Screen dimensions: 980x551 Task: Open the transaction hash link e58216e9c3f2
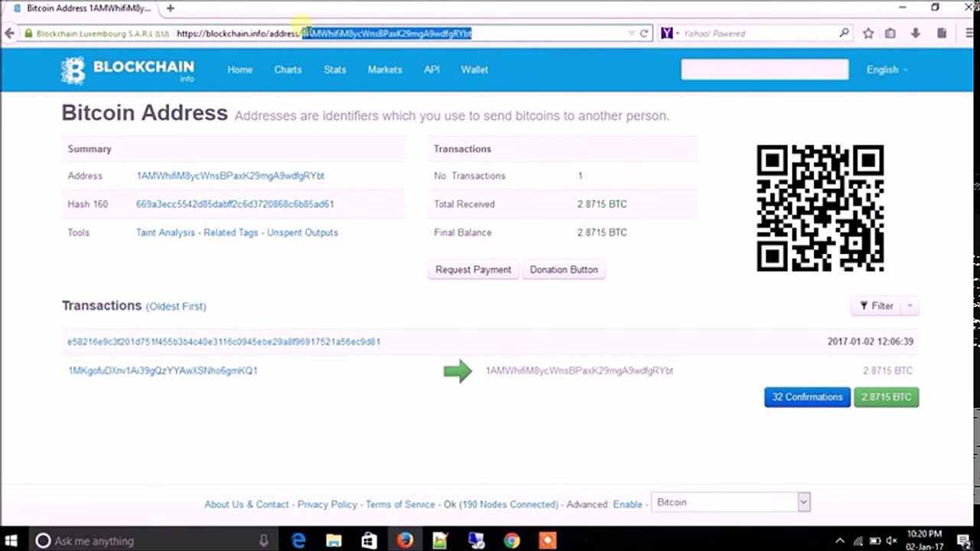pos(223,342)
